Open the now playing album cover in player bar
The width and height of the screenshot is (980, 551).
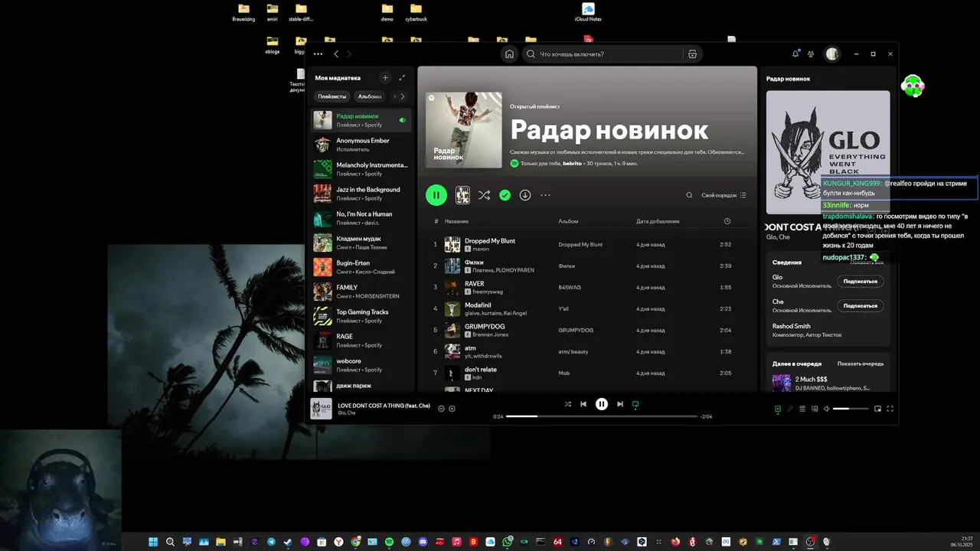(x=321, y=409)
